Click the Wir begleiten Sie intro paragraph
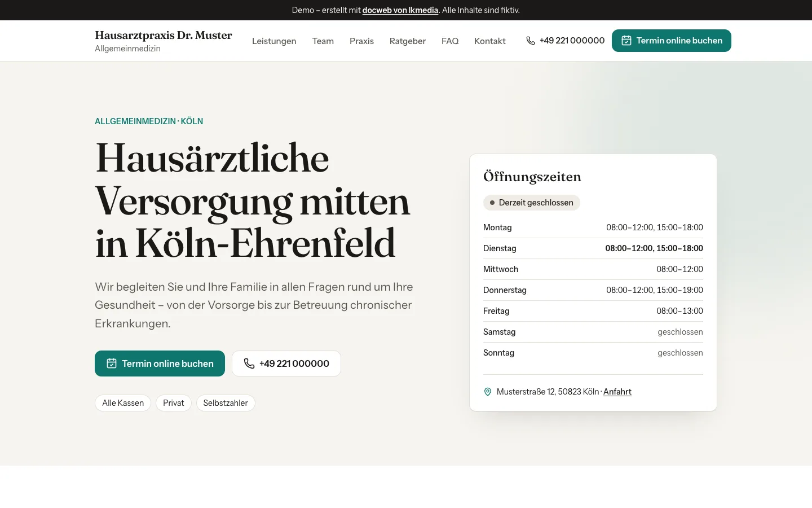Image resolution: width=812 pixels, height=508 pixels. coord(254,305)
